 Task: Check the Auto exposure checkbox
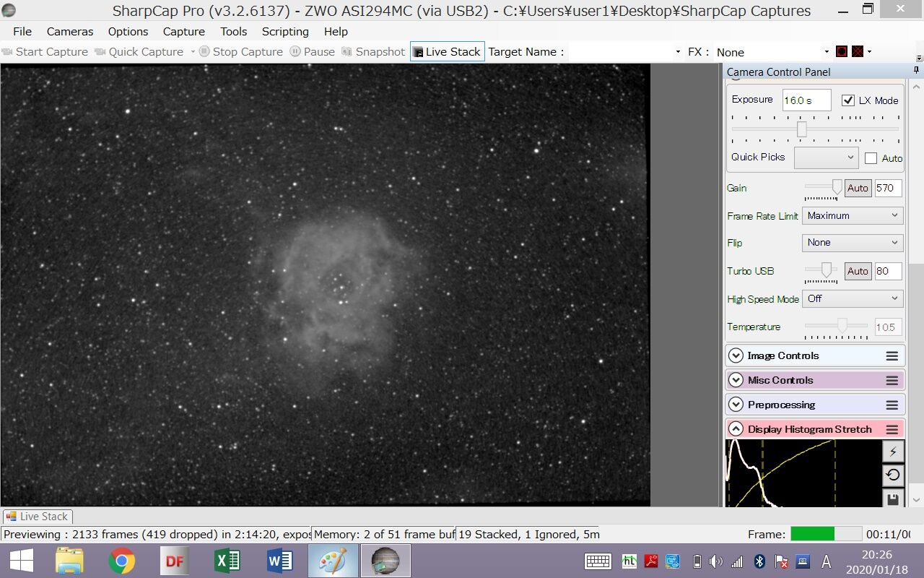point(871,158)
